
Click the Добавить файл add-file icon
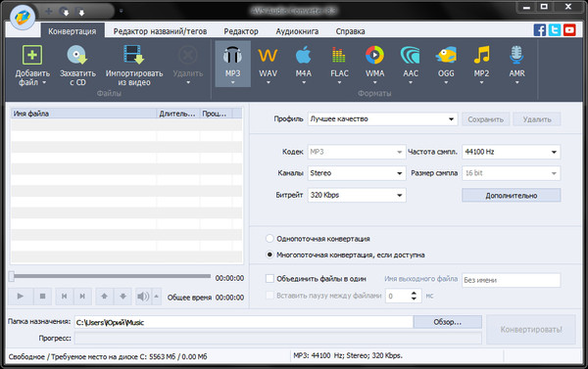32,55
